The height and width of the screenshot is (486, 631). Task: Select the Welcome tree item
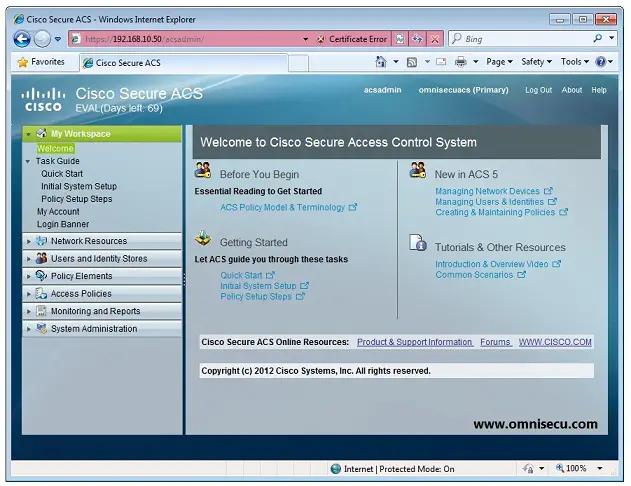point(55,148)
